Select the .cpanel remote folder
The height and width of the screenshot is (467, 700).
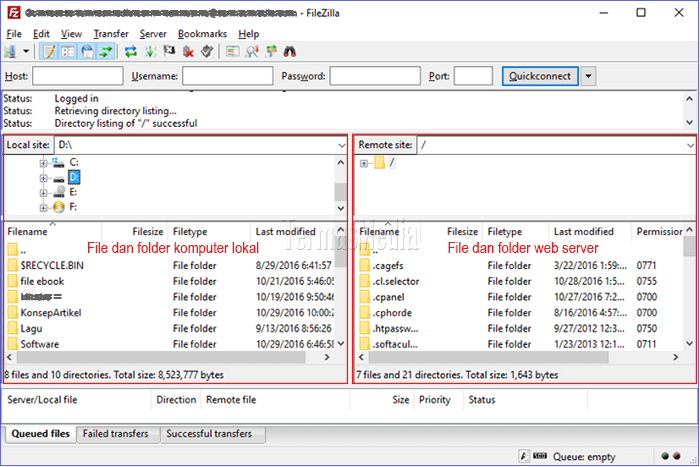click(388, 297)
